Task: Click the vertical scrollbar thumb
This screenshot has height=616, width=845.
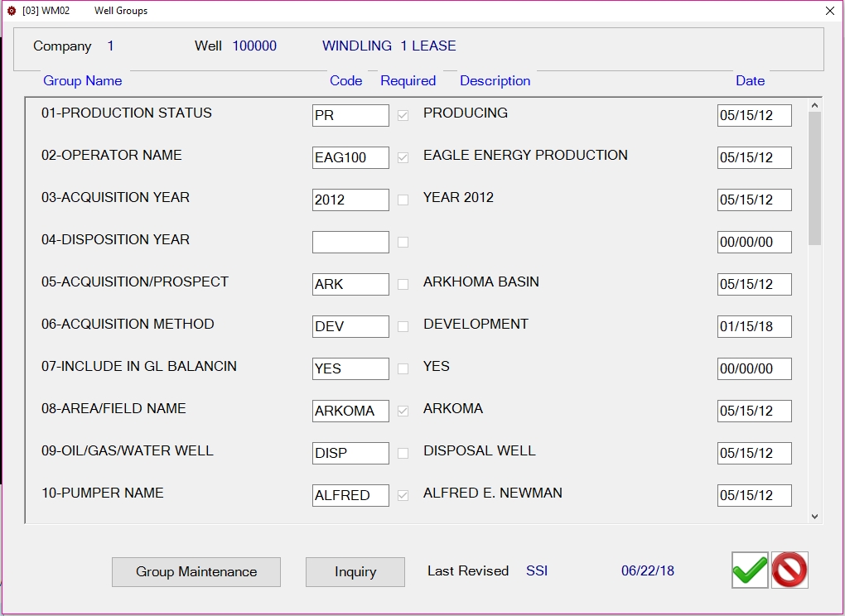Action: click(x=814, y=178)
